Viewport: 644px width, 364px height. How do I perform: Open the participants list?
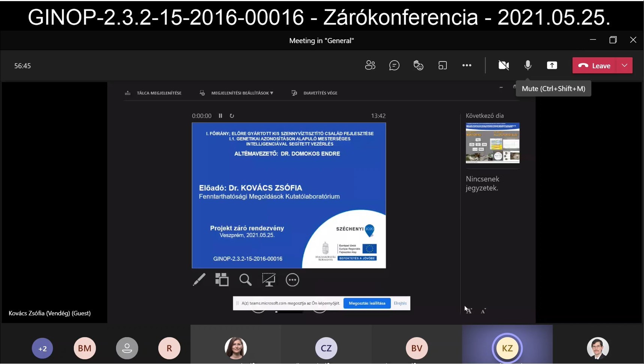pos(370,65)
